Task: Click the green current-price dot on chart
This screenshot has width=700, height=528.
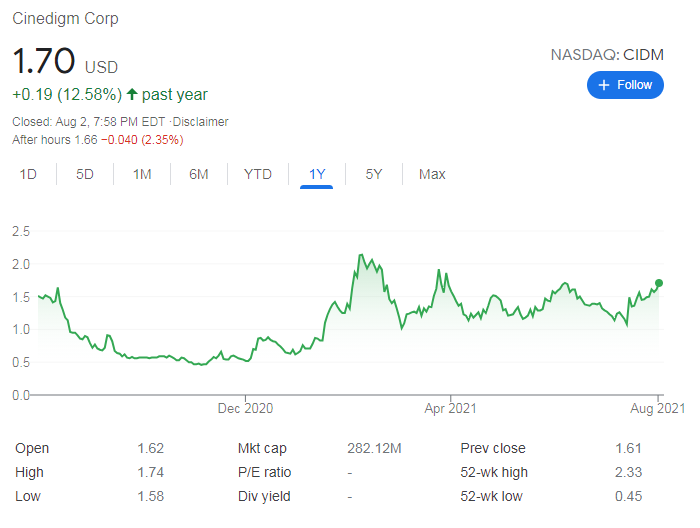Action: point(658,283)
